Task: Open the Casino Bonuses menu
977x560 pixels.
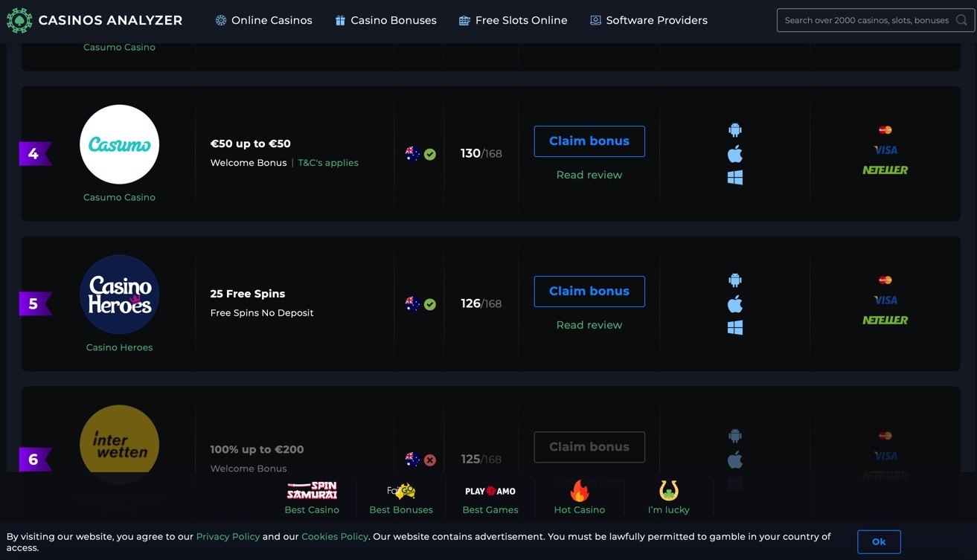Action: click(385, 20)
